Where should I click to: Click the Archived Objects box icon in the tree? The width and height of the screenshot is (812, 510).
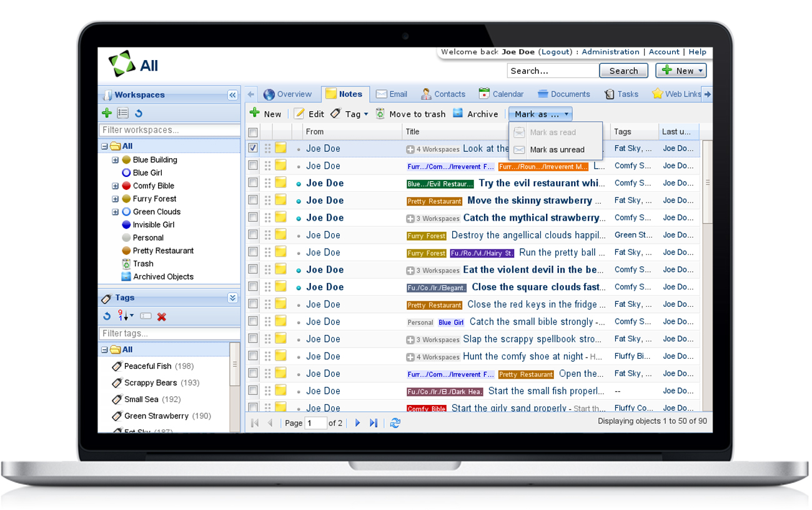click(126, 276)
